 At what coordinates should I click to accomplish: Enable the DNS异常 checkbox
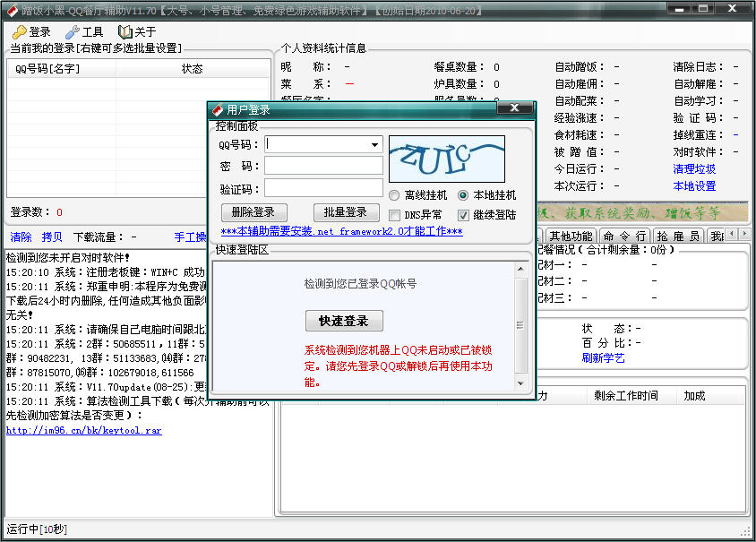pos(394,215)
